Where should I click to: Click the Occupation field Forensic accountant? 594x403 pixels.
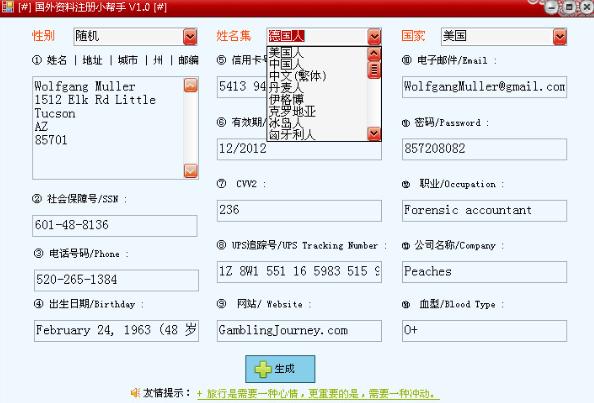click(485, 211)
